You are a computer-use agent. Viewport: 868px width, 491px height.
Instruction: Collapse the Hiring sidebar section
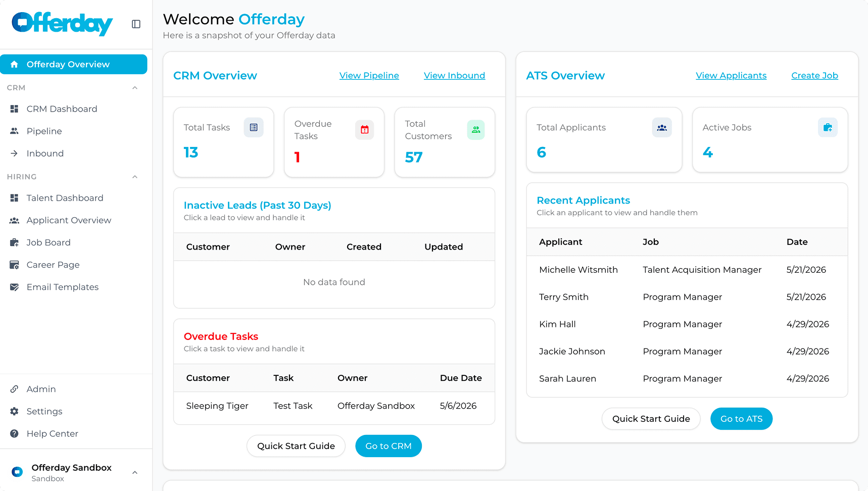click(135, 177)
